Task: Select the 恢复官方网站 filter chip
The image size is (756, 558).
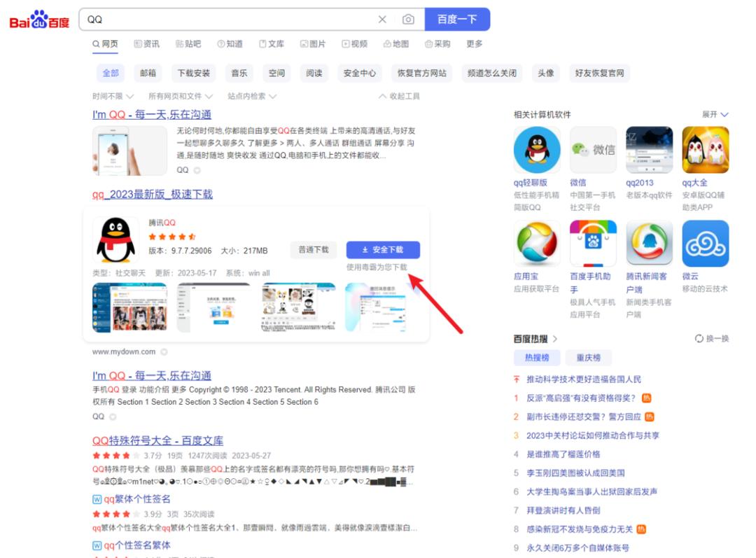Action: 422,74
